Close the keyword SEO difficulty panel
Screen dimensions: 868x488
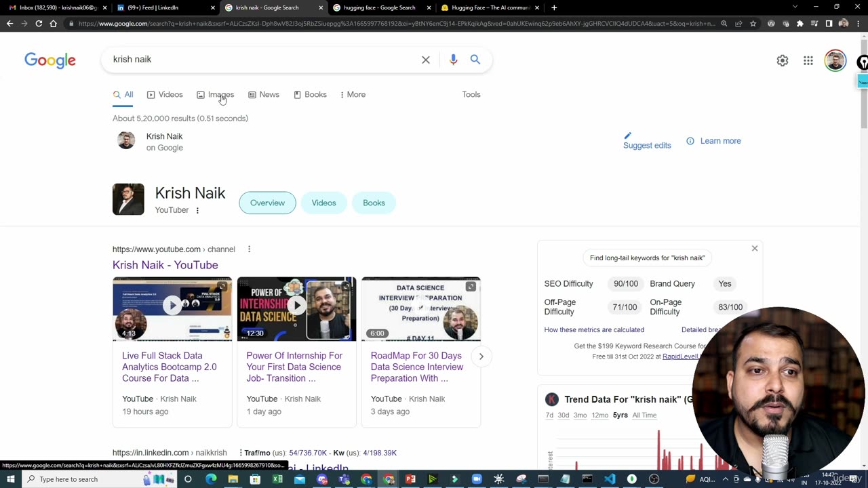[x=755, y=249]
